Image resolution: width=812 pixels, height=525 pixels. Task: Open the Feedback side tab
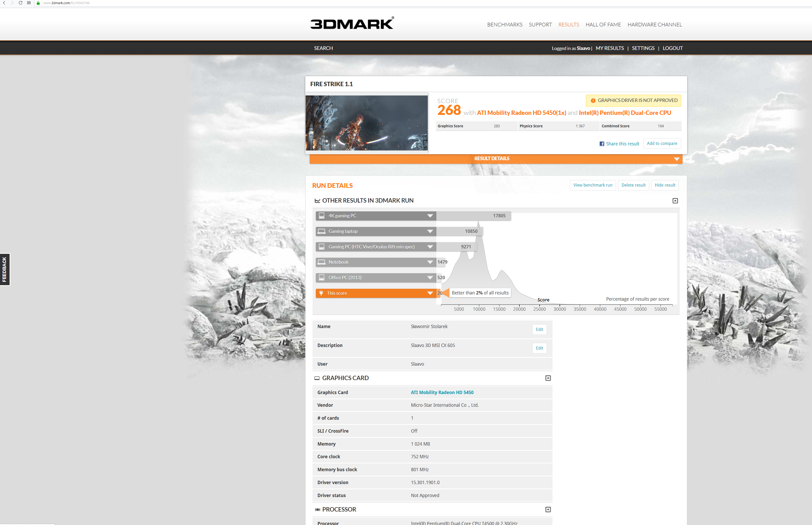coord(4,269)
